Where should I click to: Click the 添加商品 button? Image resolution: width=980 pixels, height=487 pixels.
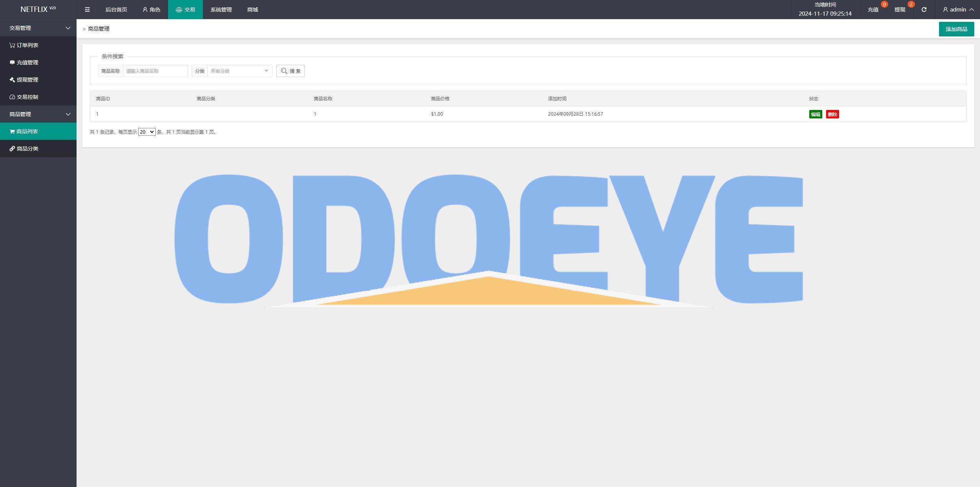[x=956, y=29]
